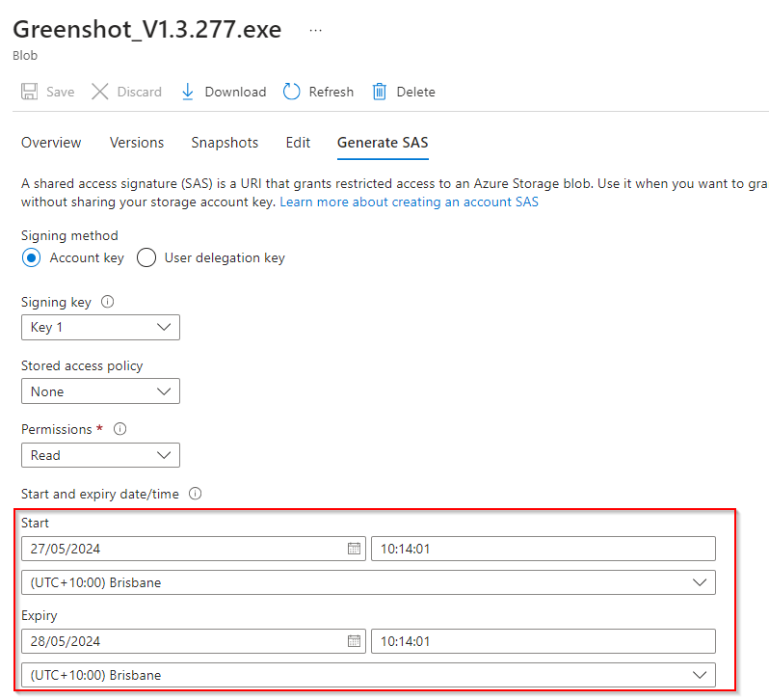Open the Versions tab
Image resolution: width=769 pixels, height=700 pixels.
[137, 143]
